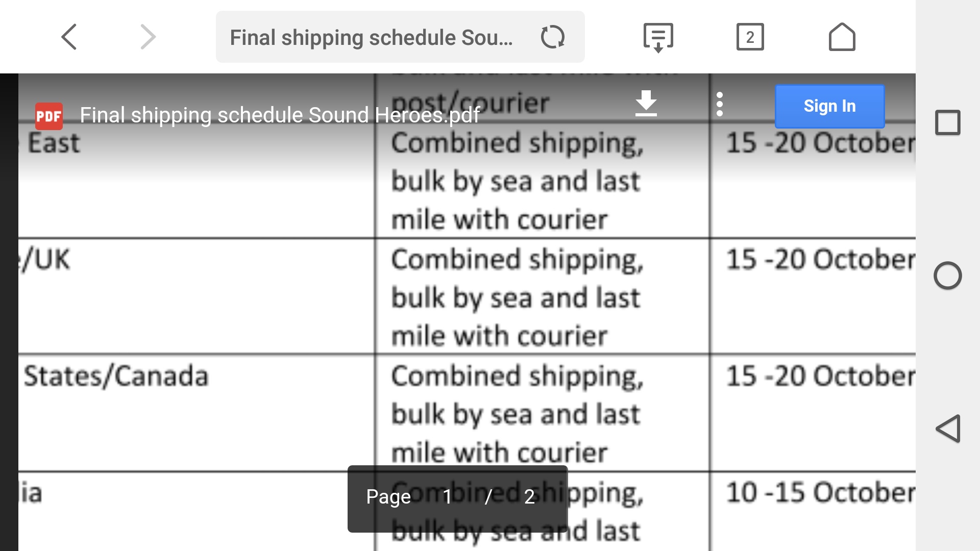This screenshot has width=980, height=551.
Task: Go forward with browser forward arrow
Action: [x=148, y=37]
